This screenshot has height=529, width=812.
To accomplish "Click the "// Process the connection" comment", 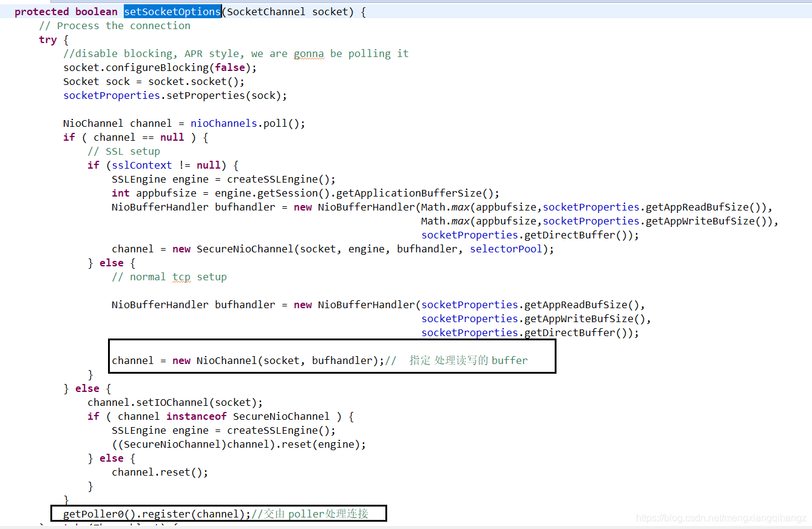I will coord(115,25).
